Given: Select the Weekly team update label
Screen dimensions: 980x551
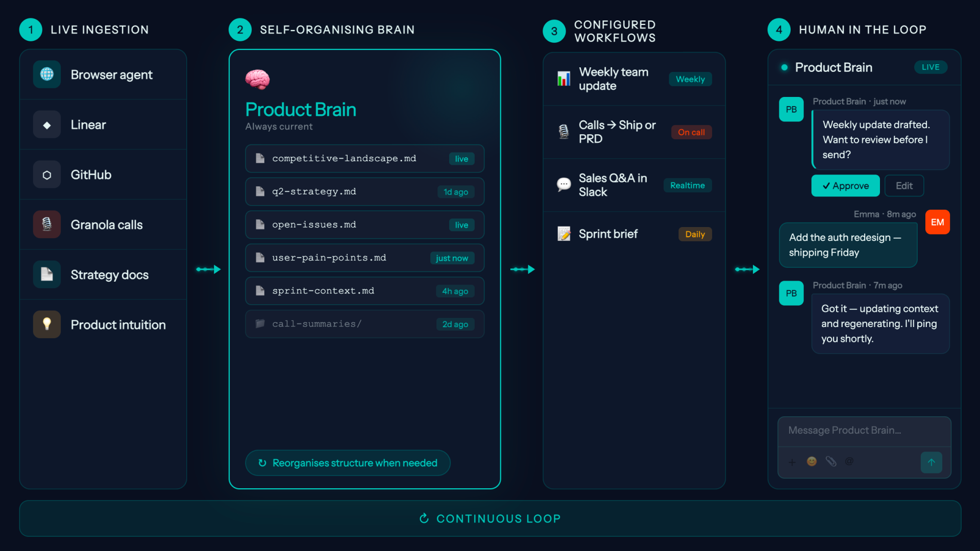Looking at the screenshot, I should click(614, 79).
